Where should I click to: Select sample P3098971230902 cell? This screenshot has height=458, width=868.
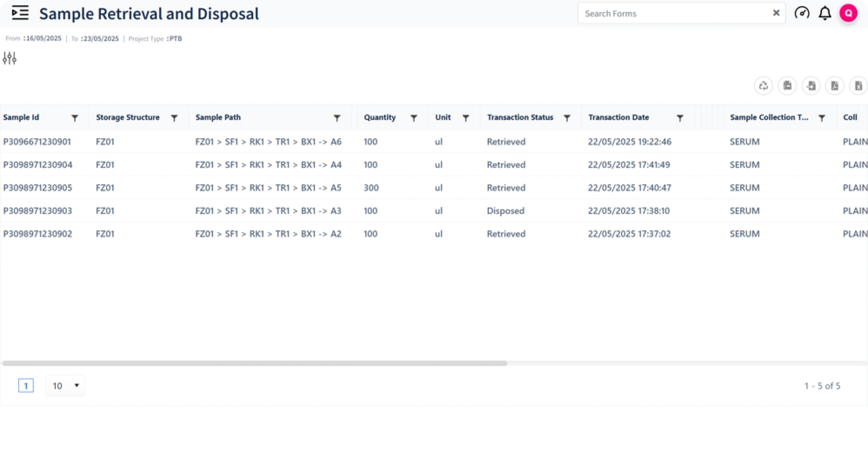[37, 233]
